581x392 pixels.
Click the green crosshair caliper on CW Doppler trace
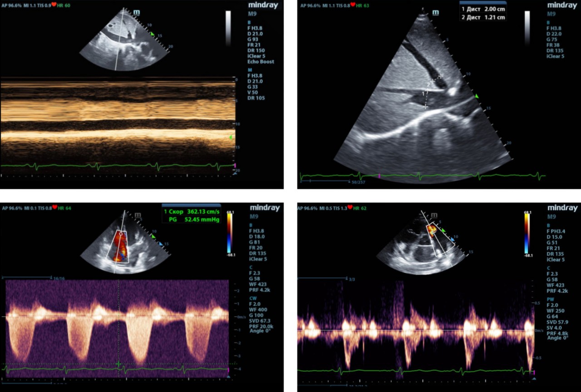click(x=119, y=364)
